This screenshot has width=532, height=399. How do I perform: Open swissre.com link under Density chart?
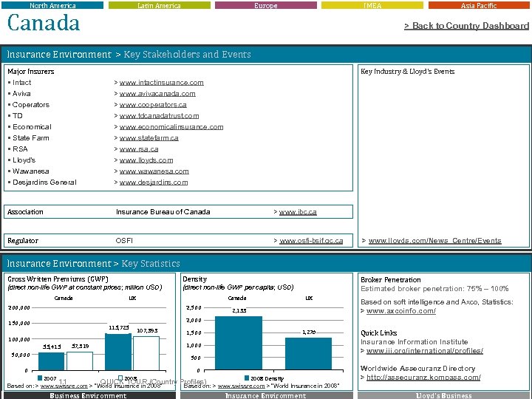(x=241, y=386)
